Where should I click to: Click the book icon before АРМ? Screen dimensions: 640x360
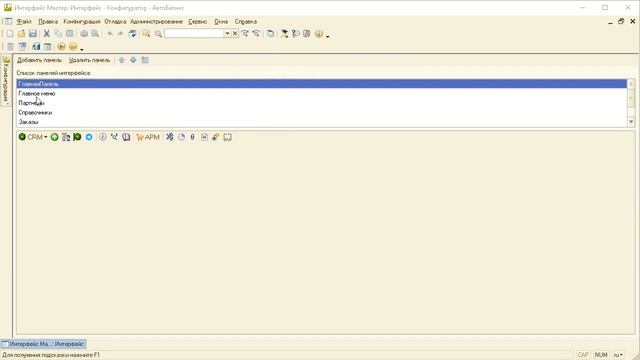pos(126,137)
